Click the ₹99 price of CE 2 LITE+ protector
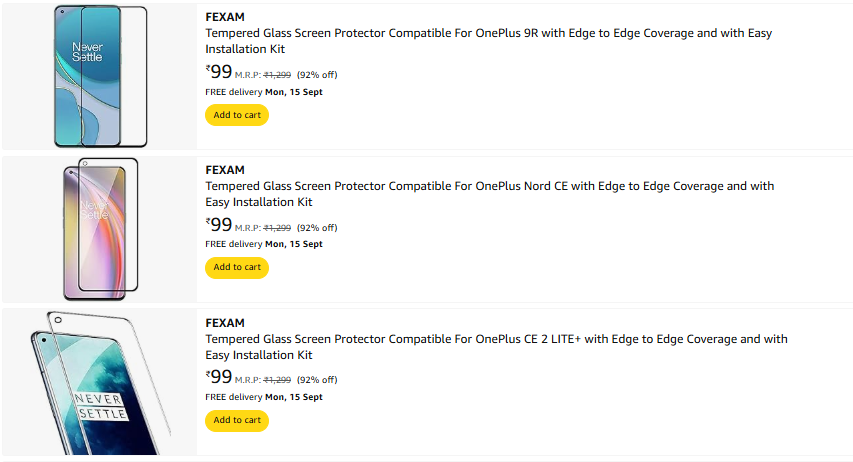The height and width of the screenshot is (462, 853). (x=219, y=377)
